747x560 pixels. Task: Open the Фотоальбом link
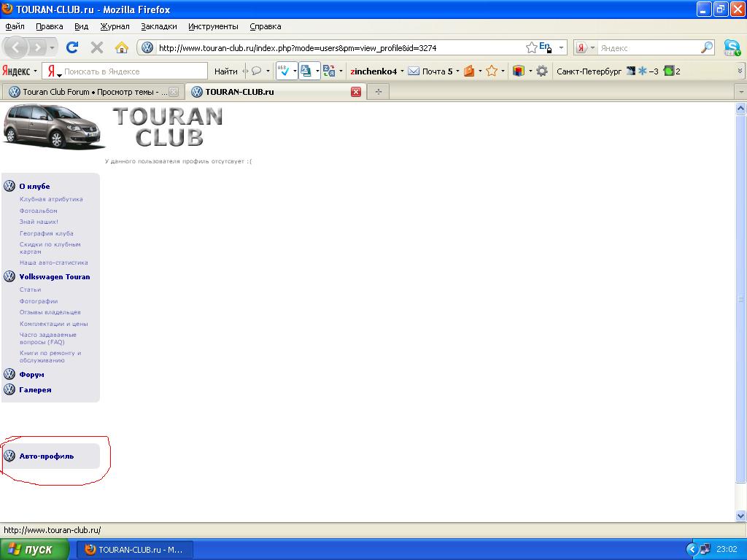(x=39, y=211)
